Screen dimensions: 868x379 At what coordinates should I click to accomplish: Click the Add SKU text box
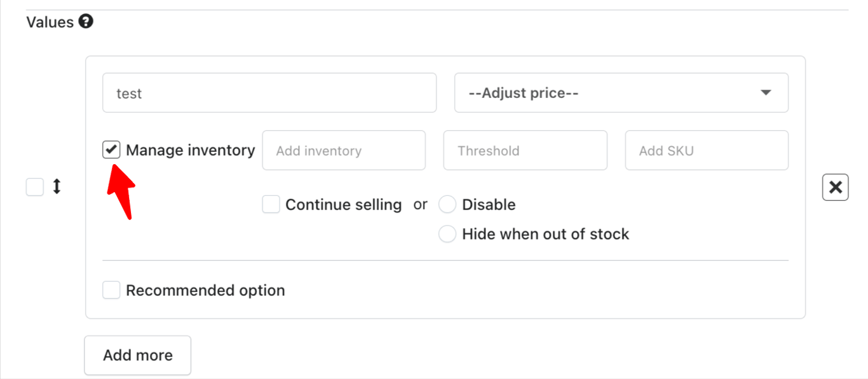tap(707, 151)
